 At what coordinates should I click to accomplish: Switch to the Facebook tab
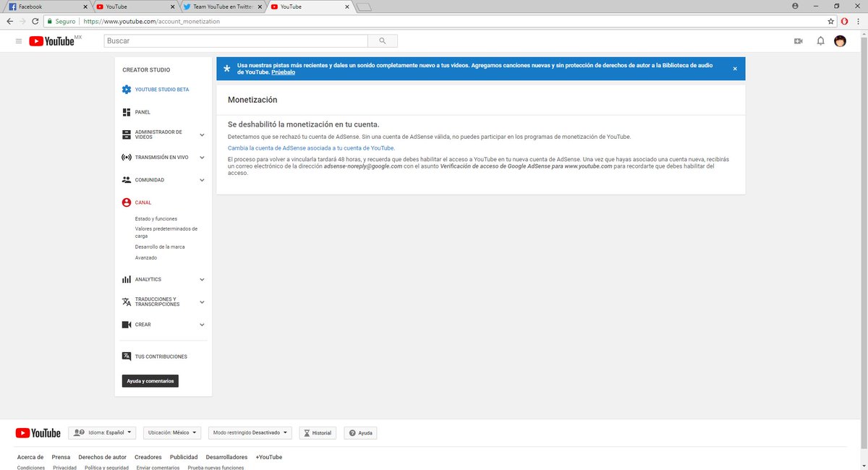click(x=46, y=7)
